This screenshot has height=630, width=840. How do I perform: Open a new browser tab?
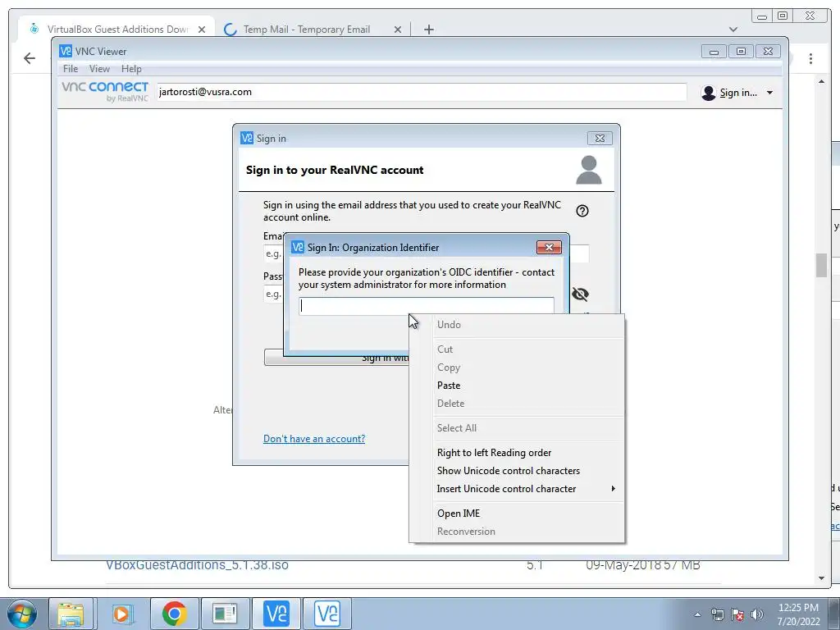pos(428,30)
